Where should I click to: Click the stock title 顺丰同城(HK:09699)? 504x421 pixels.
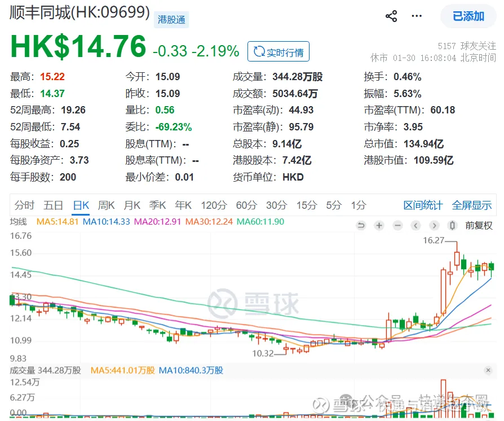pos(79,13)
